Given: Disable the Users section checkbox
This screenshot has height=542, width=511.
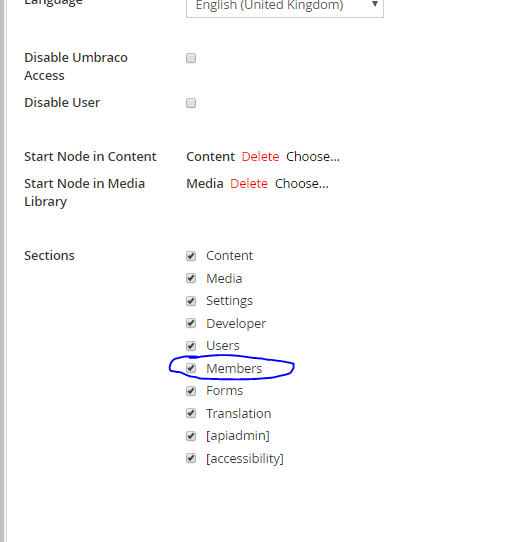Looking at the screenshot, I should click(191, 346).
